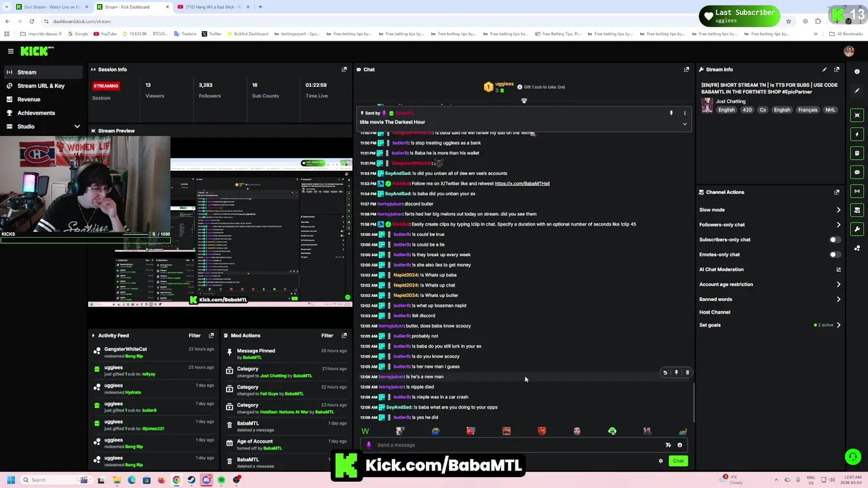Pop out the Activity Feed panel
The width and height of the screenshot is (868, 488).
[x=211, y=335]
